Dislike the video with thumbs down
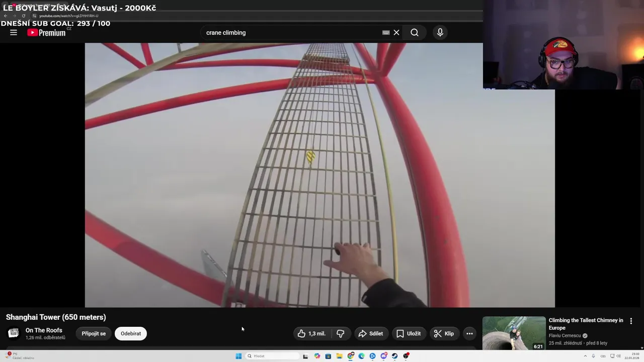 341,333
